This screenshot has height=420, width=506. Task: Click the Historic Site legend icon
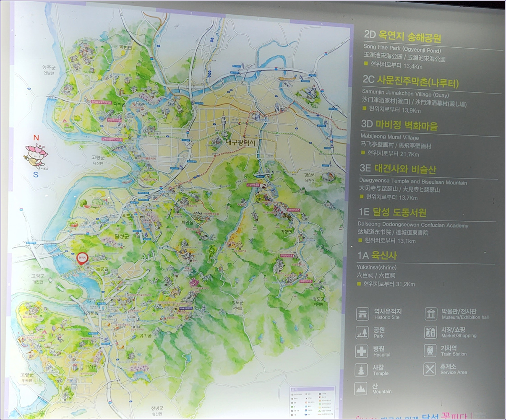363,314
